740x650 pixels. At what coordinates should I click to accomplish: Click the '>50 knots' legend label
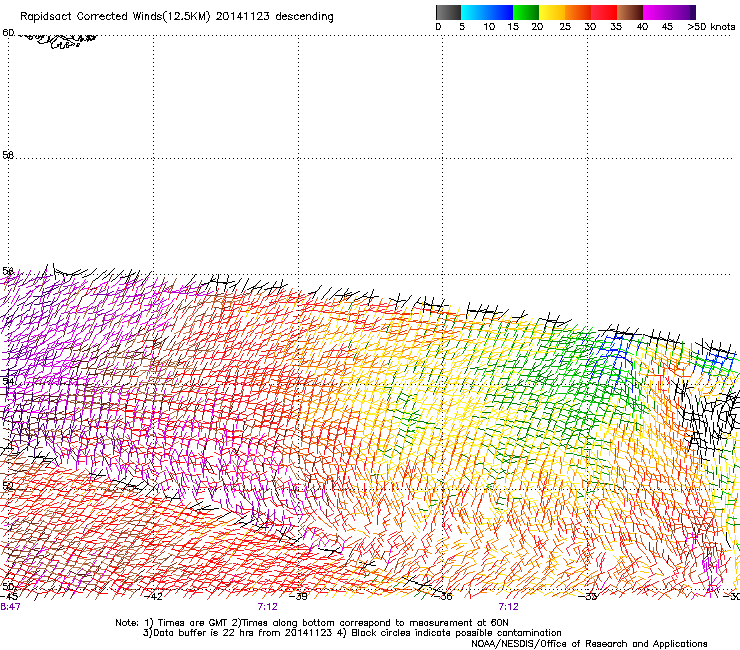[711, 27]
